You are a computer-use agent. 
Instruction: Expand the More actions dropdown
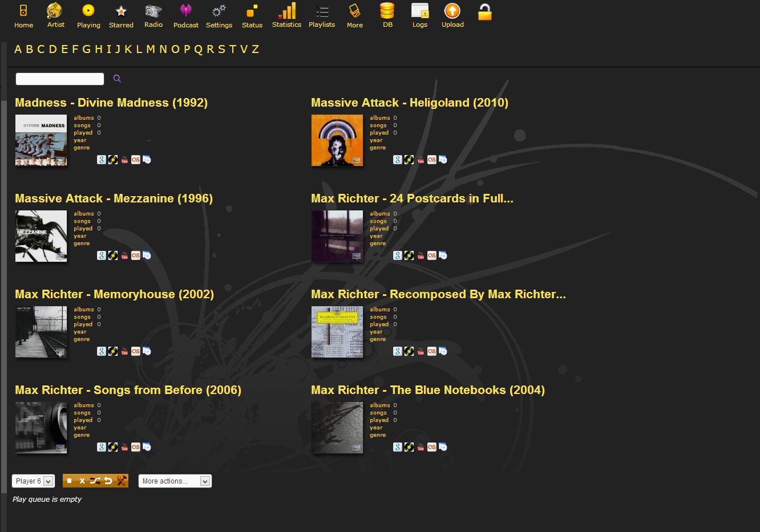175,481
